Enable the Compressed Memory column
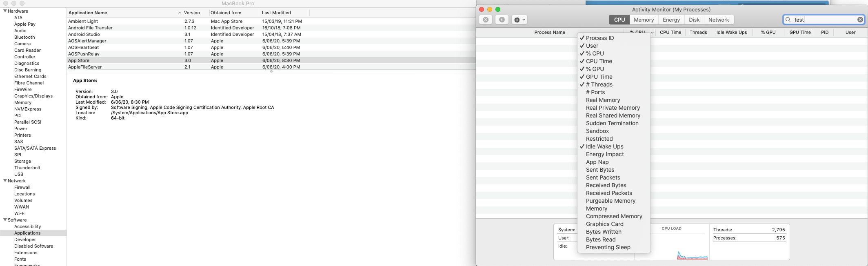Screen dimensions: 868x266 614,216
